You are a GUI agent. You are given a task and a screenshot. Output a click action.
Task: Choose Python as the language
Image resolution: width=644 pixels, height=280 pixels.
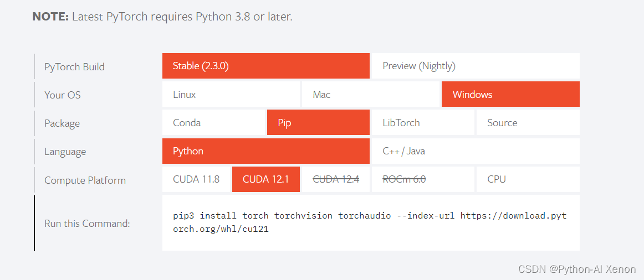[x=265, y=151]
